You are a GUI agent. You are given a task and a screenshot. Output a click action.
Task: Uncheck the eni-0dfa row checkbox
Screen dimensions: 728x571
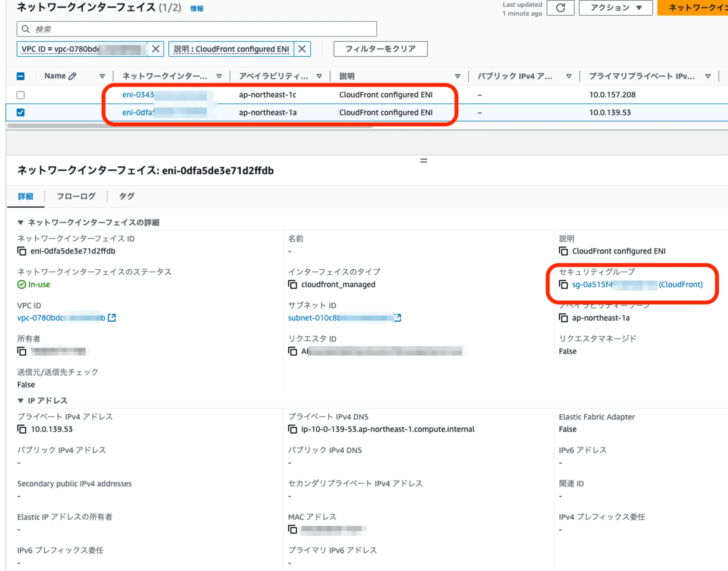click(x=21, y=113)
